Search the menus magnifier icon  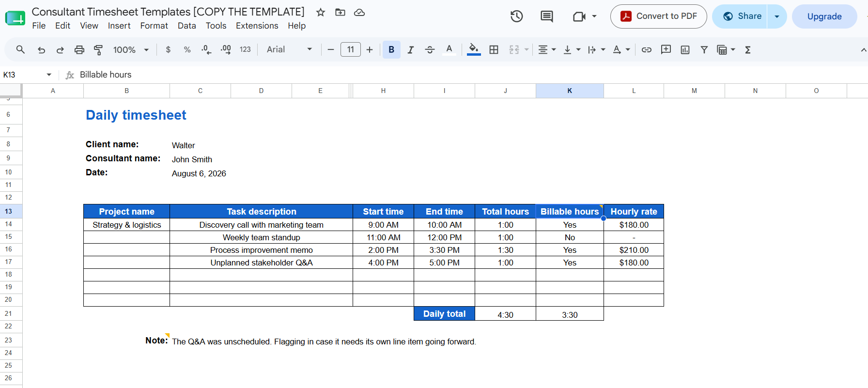(x=20, y=49)
